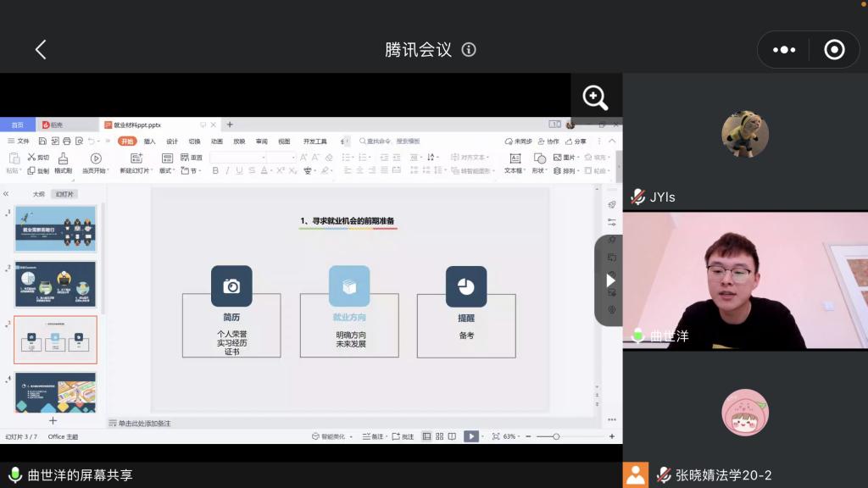868x488 pixels.
Task: Click the circular record-style capsule button
Action: pyautogui.click(x=834, y=50)
